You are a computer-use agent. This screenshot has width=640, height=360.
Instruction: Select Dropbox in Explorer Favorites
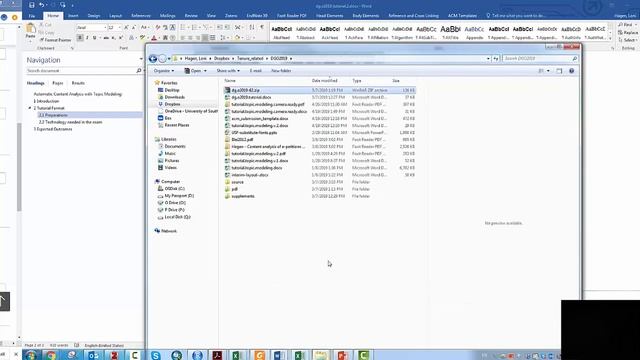(x=172, y=104)
